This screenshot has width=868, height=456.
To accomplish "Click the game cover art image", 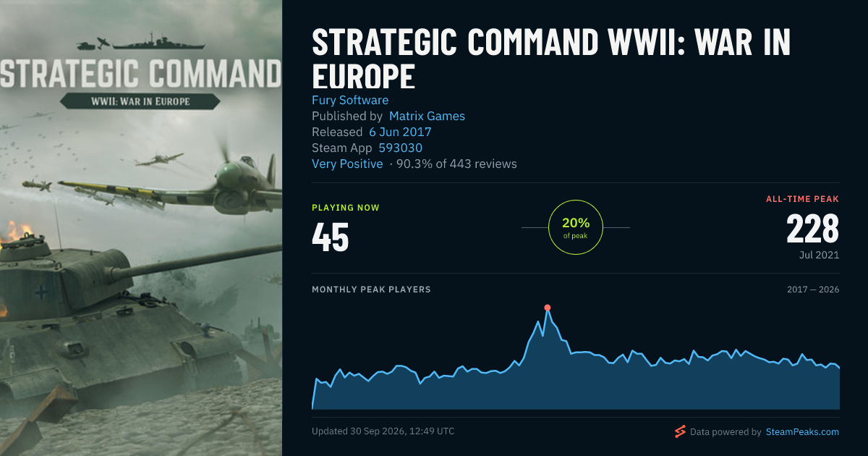I will click(x=141, y=228).
